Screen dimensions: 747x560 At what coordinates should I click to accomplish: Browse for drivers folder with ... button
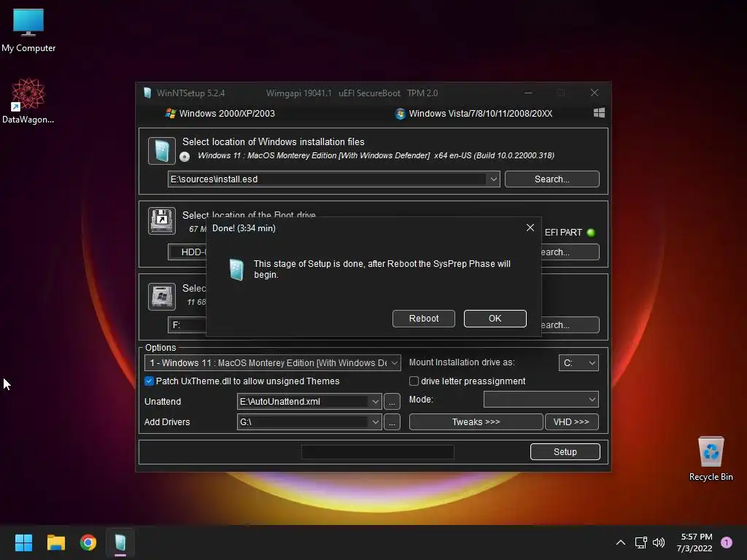[392, 422]
